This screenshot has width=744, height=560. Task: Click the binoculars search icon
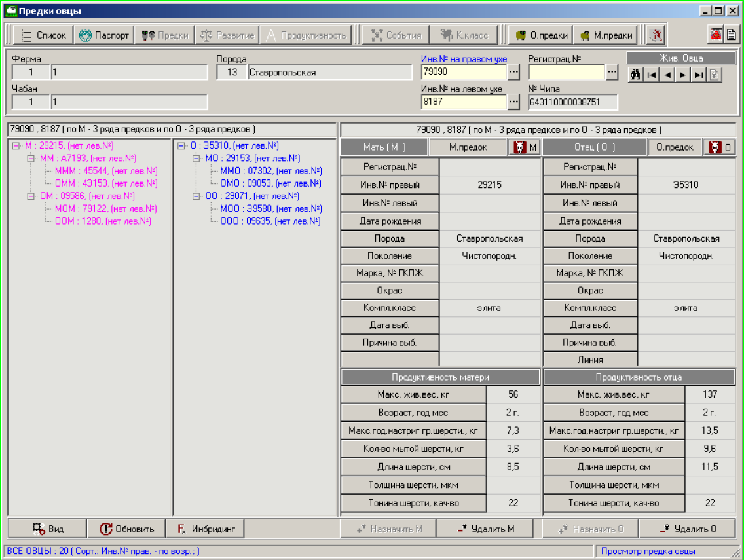coord(635,75)
